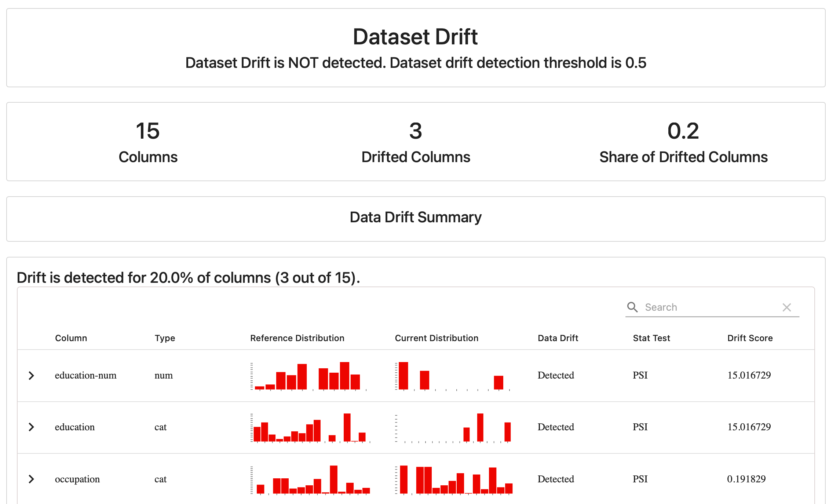Click the Current Distribution header
Image resolution: width=829 pixels, height=504 pixels.
click(x=437, y=338)
